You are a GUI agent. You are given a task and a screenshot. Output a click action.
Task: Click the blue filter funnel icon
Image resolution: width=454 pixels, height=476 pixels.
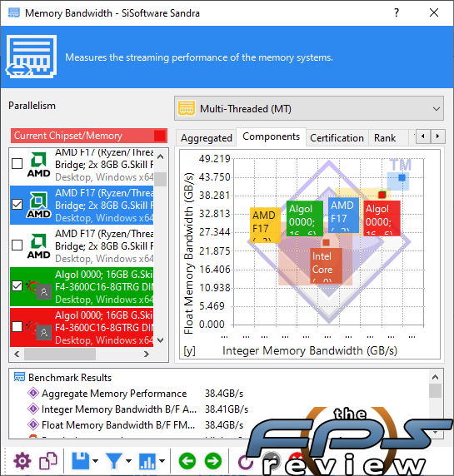114,461
